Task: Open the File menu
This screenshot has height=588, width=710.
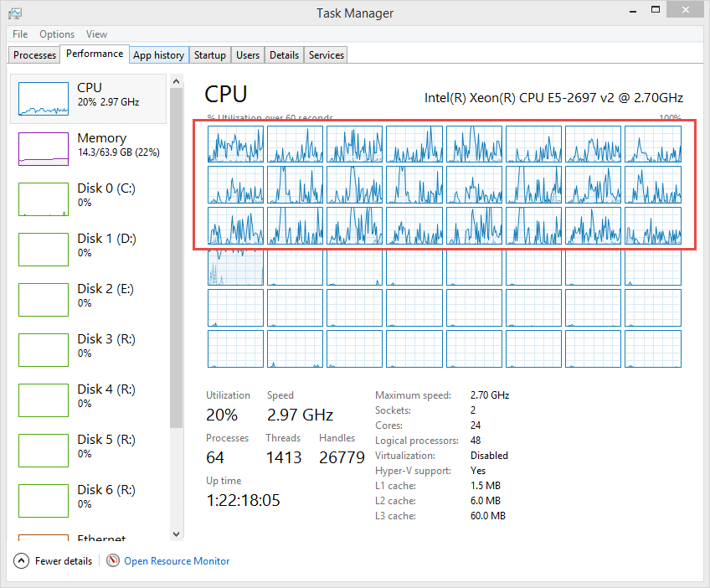Action: pos(20,34)
